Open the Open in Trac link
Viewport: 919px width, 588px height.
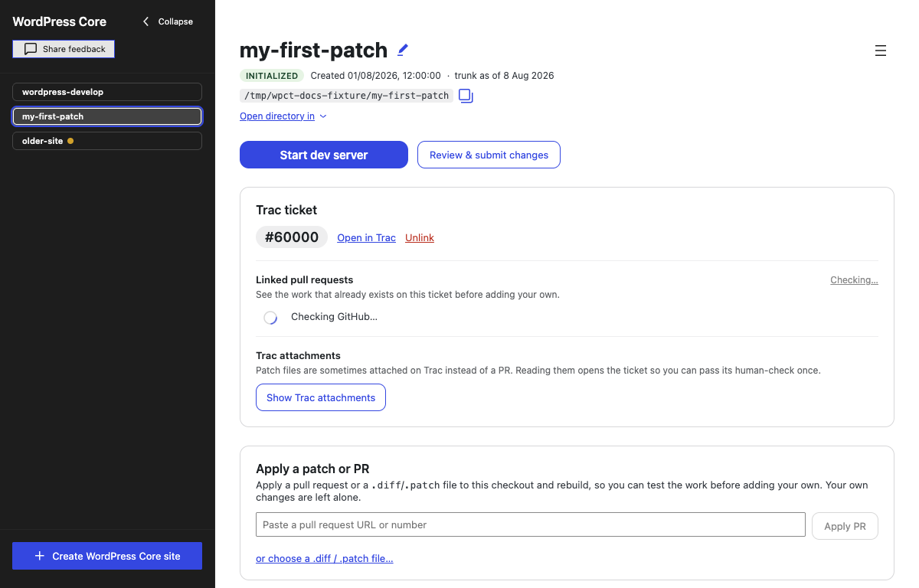coord(366,238)
